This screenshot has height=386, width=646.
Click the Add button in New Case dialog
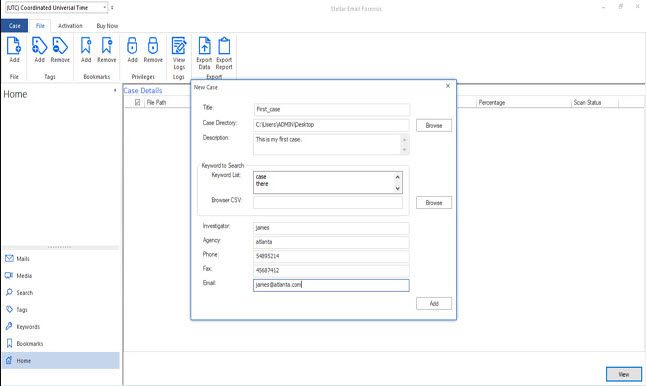coord(434,304)
